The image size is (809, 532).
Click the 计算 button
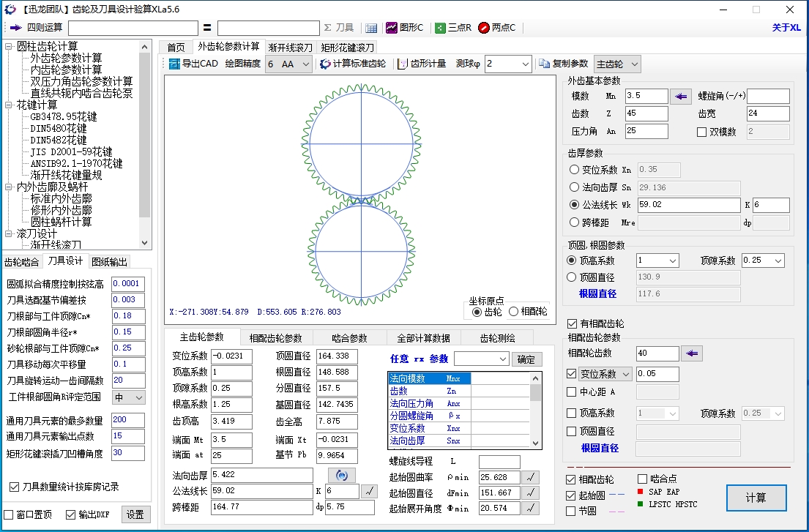(756, 498)
